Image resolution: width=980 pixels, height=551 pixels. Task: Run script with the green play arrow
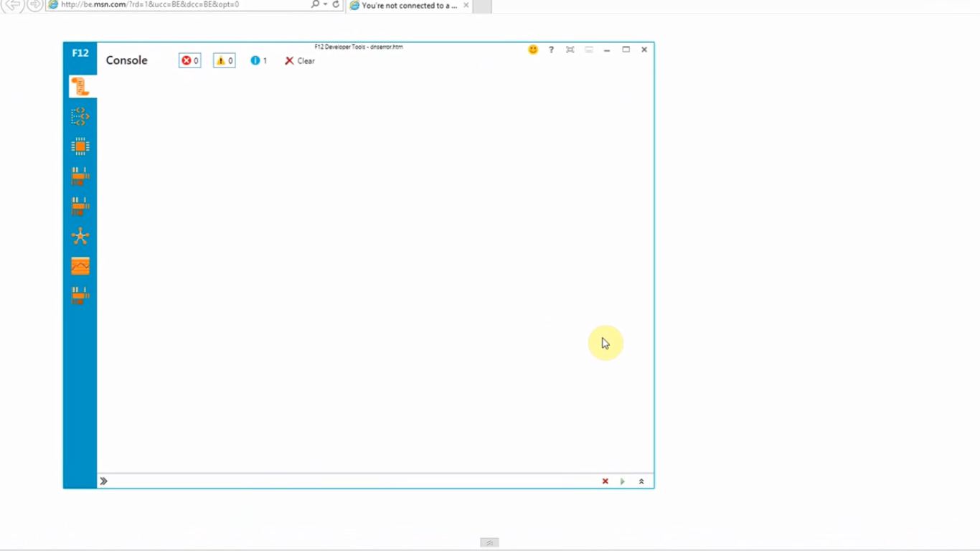coord(623,481)
